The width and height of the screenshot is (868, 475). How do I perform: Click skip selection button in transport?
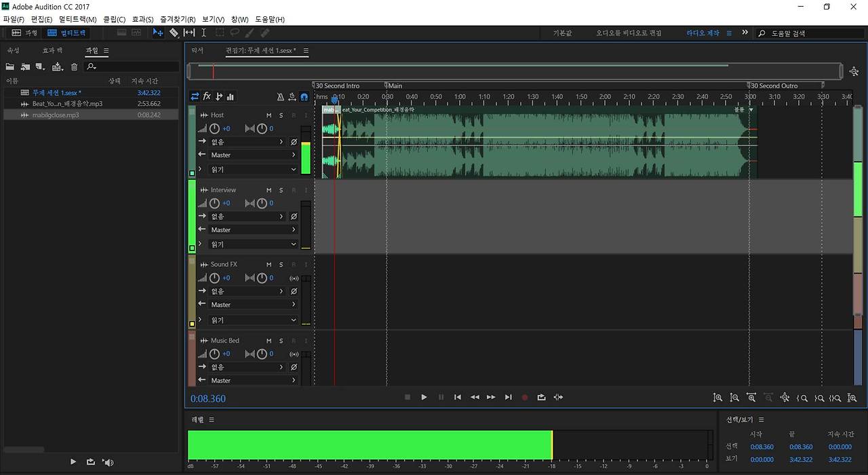558,397
